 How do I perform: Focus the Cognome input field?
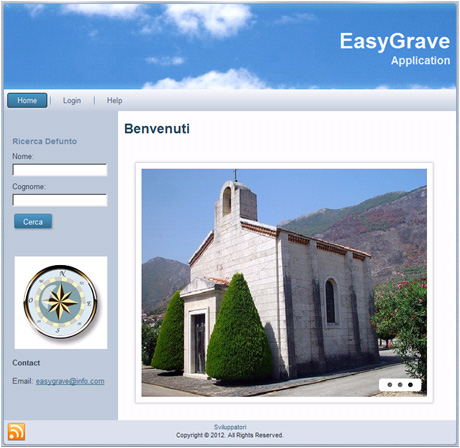pos(60,200)
